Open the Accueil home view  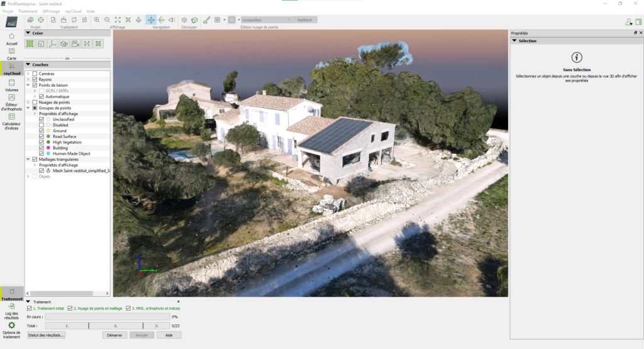click(x=11, y=39)
